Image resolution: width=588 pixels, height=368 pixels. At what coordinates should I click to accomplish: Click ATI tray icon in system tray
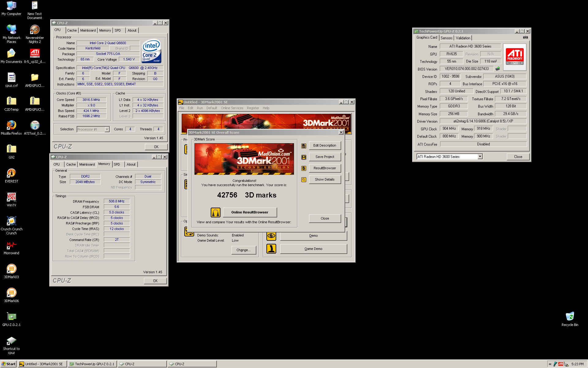[561, 364]
